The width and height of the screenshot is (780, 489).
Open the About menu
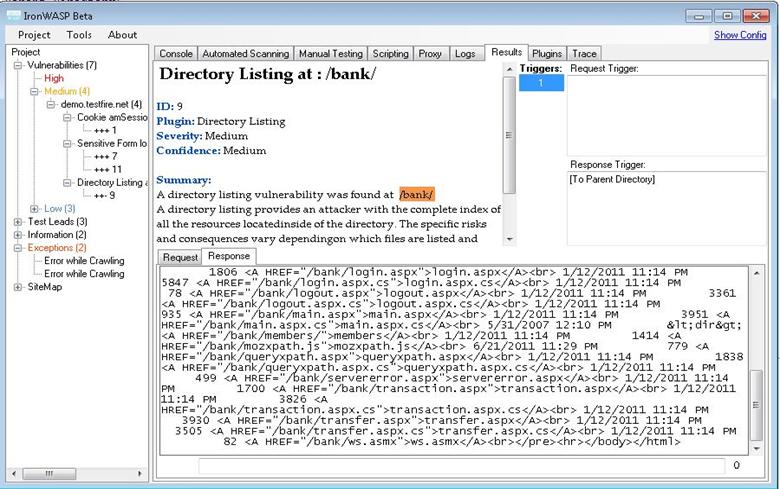123,35
